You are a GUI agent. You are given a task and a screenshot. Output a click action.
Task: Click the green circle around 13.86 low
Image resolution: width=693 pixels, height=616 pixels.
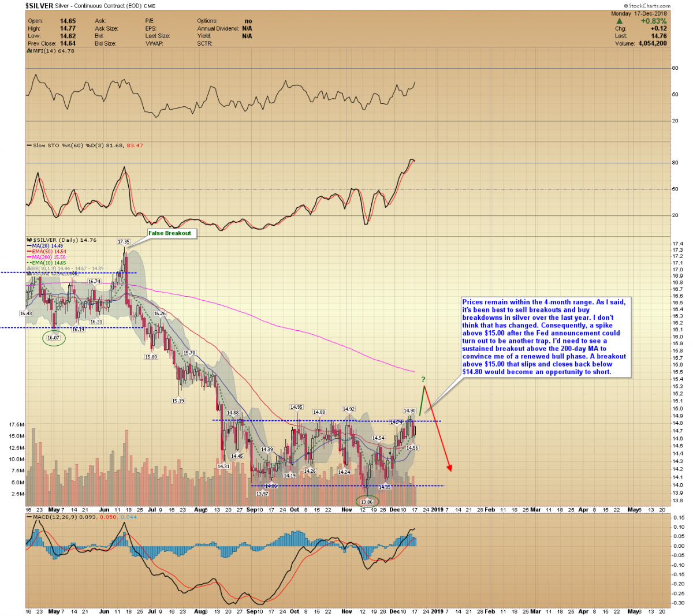point(367,502)
